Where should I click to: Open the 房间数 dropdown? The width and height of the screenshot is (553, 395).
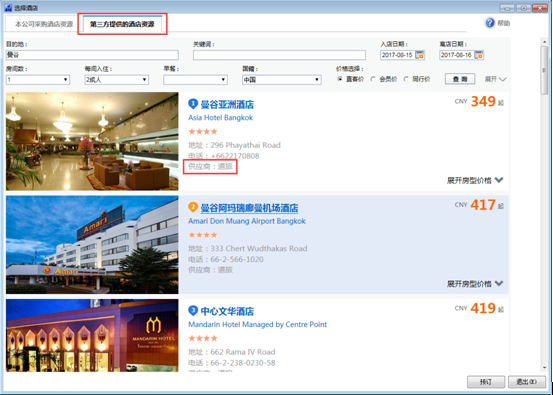click(x=38, y=80)
